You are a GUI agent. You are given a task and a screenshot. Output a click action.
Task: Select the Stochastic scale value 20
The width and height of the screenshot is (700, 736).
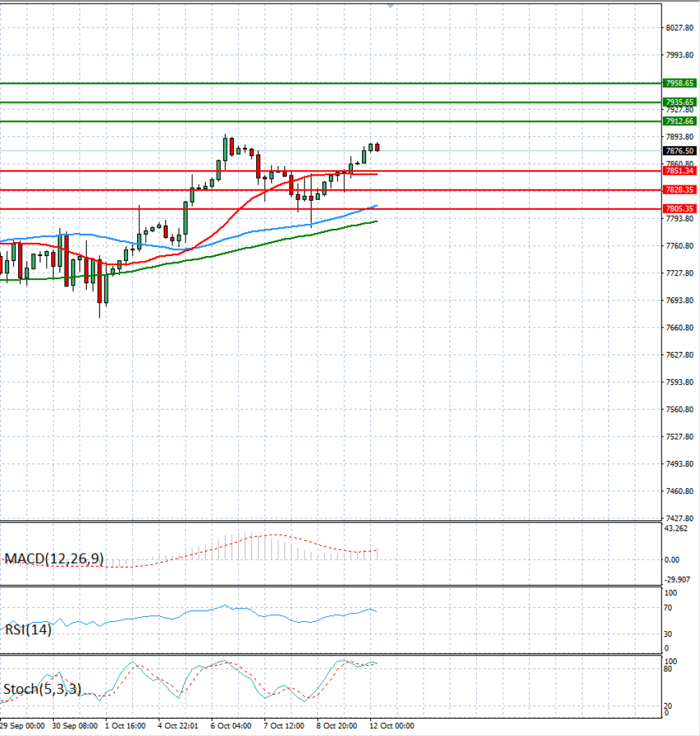pyautogui.click(x=668, y=705)
